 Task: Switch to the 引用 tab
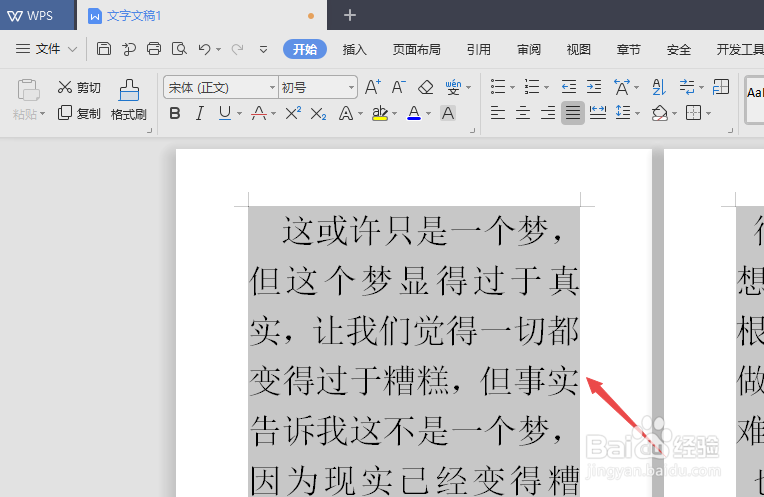tap(478, 49)
